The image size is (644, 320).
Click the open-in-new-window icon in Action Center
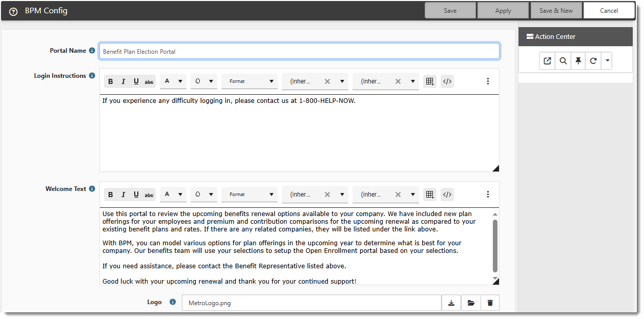tap(547, 61)
